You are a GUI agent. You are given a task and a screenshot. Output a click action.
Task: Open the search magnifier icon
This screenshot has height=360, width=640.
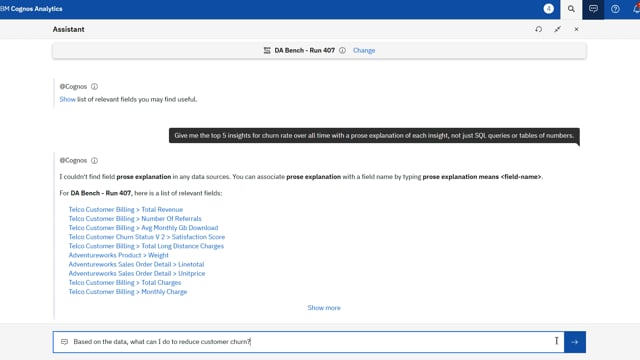pos(571,9)
